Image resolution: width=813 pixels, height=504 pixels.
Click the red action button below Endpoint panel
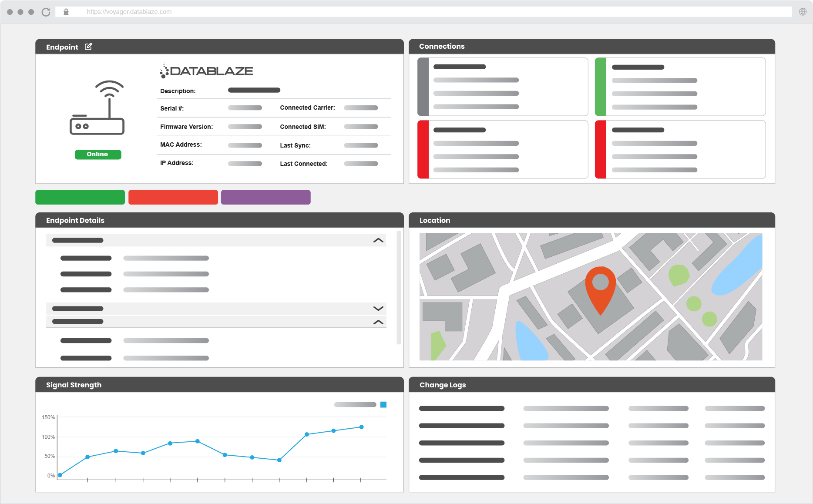coord(173,197)
